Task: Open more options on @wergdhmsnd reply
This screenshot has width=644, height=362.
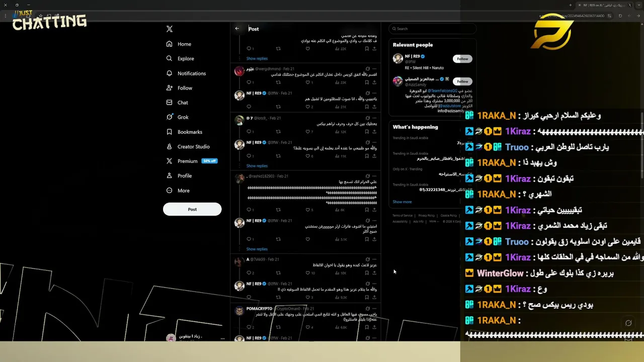Action: coord(374,69)
